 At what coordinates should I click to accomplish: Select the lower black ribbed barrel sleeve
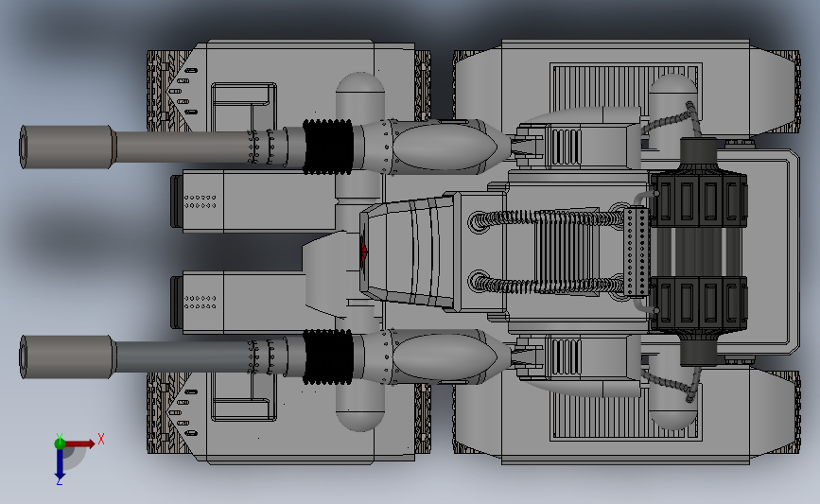[x=328, y=356]
